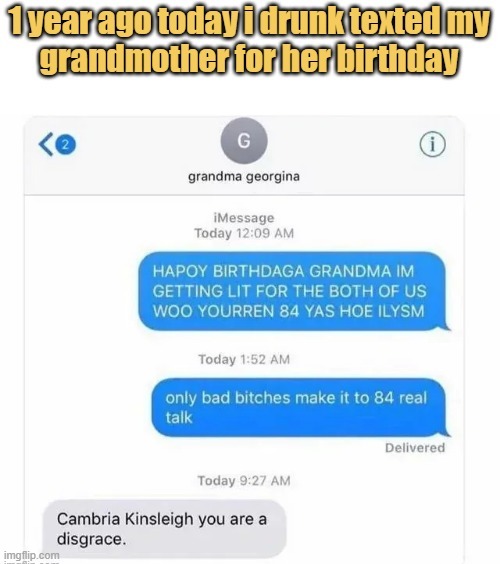The image size is (500, 564).
Task: Click 'YAS HOE ILYSM' in first message
Action: pyautogui.click(x=364, y=311)
